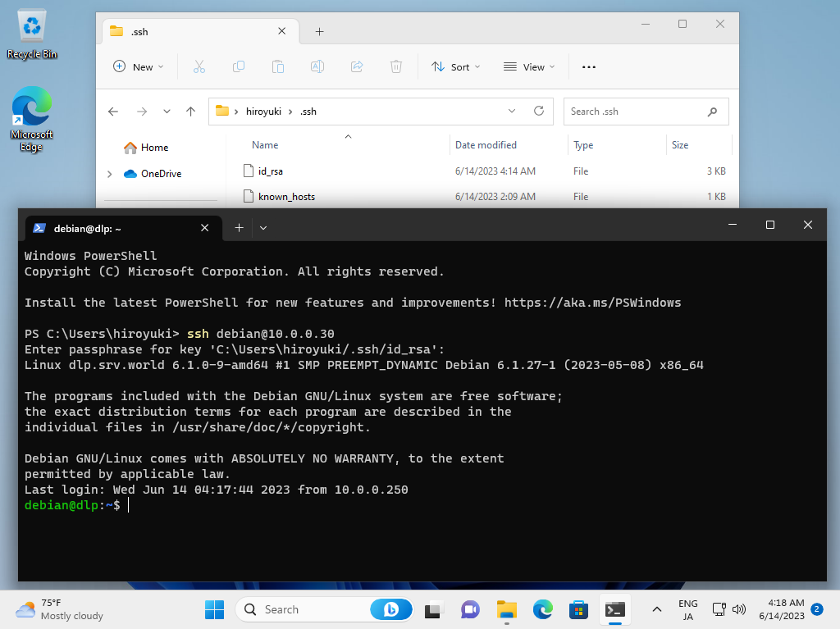Go forward in File Explorer navigation

[x=141, y=112]
